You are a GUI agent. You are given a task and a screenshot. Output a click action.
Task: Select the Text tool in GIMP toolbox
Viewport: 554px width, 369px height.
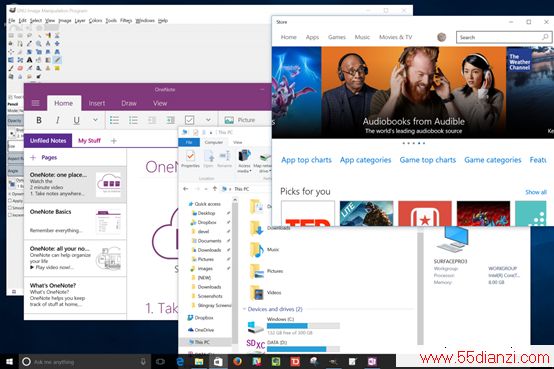(x=30, y=60)
